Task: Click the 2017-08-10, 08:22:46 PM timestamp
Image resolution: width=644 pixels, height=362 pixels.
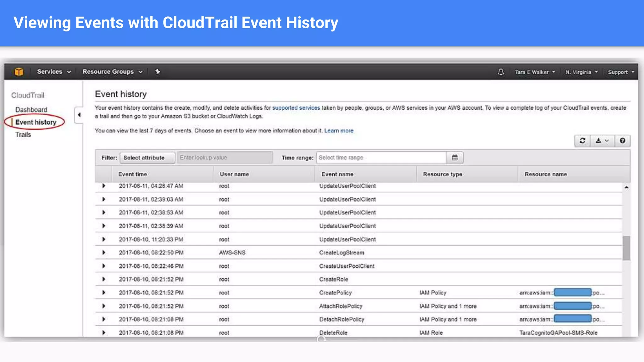Action: click(151, 266)
